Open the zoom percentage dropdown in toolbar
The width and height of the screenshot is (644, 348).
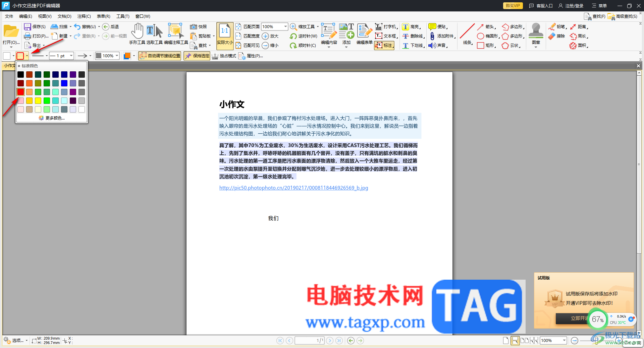coord(285,27)
